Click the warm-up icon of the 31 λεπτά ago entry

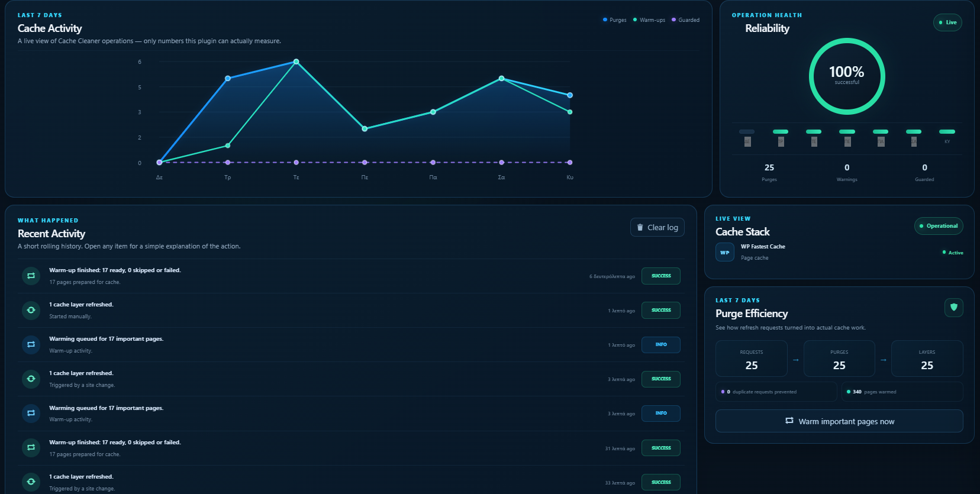31,447
